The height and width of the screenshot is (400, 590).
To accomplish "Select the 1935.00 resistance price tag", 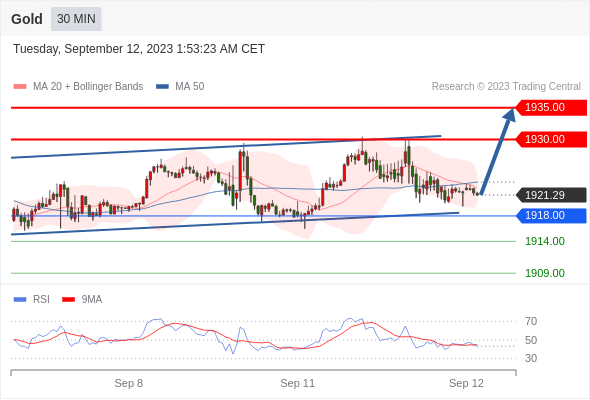I will (x=551, y=108).
